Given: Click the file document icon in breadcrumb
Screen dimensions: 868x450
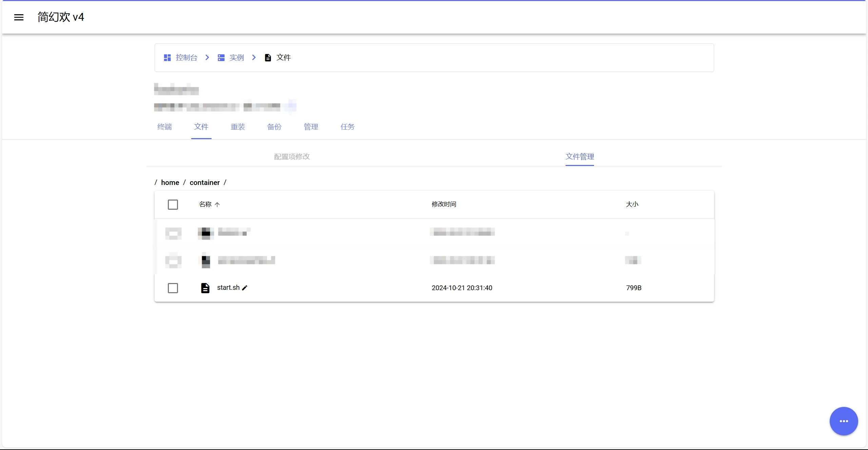Looking at the screenshot, I should pos(268,58).
